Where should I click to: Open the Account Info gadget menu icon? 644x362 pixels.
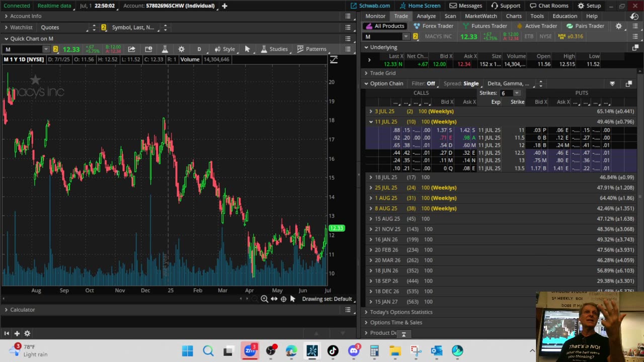click(x=348, y=16)
